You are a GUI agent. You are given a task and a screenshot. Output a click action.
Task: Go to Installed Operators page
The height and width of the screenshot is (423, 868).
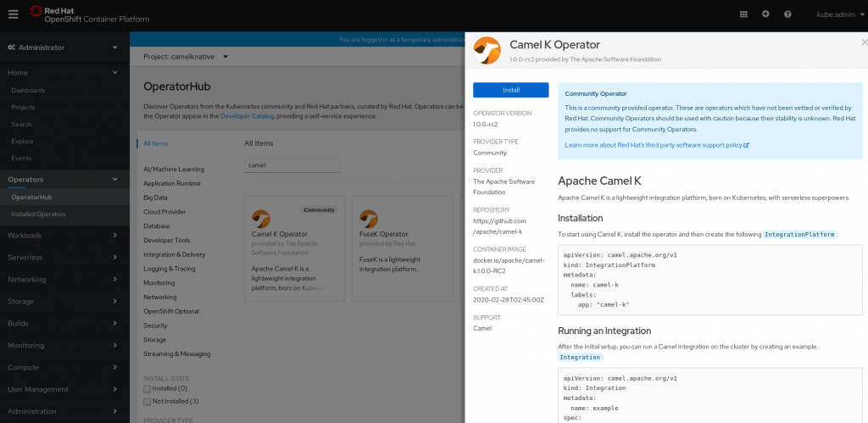[38, 214]
